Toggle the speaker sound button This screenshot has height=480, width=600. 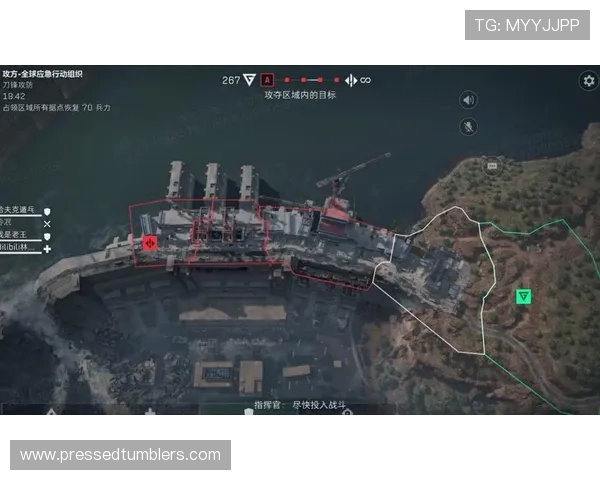(468, 100)
